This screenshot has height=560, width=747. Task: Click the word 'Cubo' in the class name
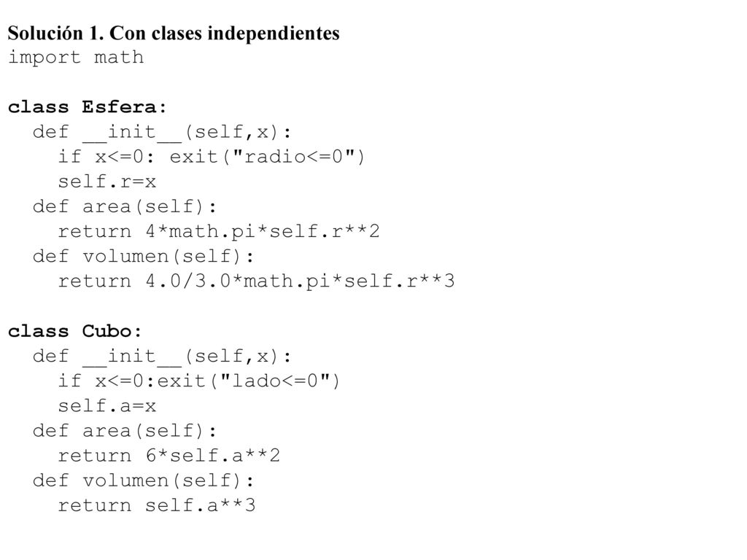click(x=107, y=332)
